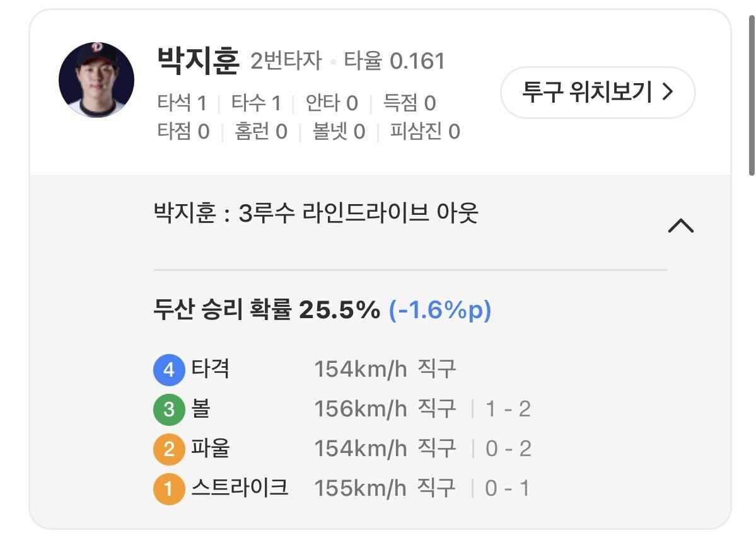Click the 두산 승리 확률 25.5% text
756x538 pixels.
click(x=267, y=310)
